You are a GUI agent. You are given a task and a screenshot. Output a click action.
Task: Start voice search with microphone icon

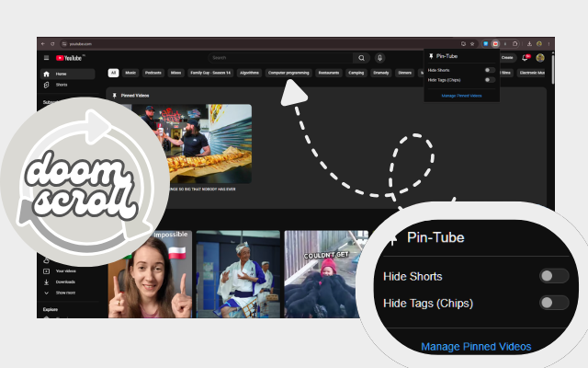point(379,58)
